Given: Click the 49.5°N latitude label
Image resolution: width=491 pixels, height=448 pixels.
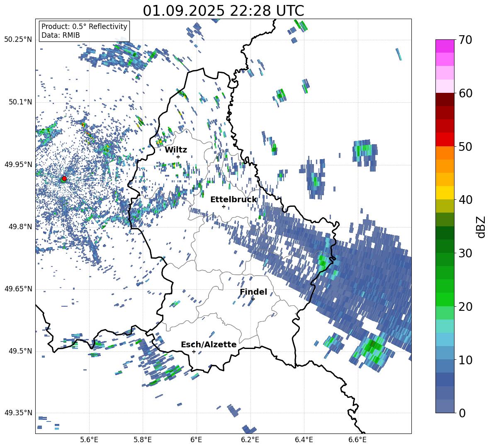Looking at the screenshot, I should point(20,351).
